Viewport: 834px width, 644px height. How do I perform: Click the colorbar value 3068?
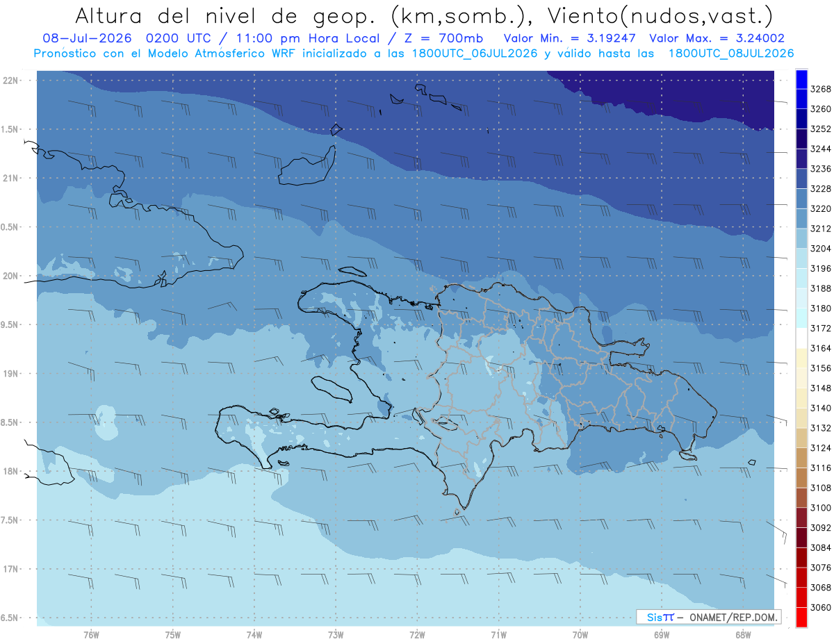(x=820, y=587)
